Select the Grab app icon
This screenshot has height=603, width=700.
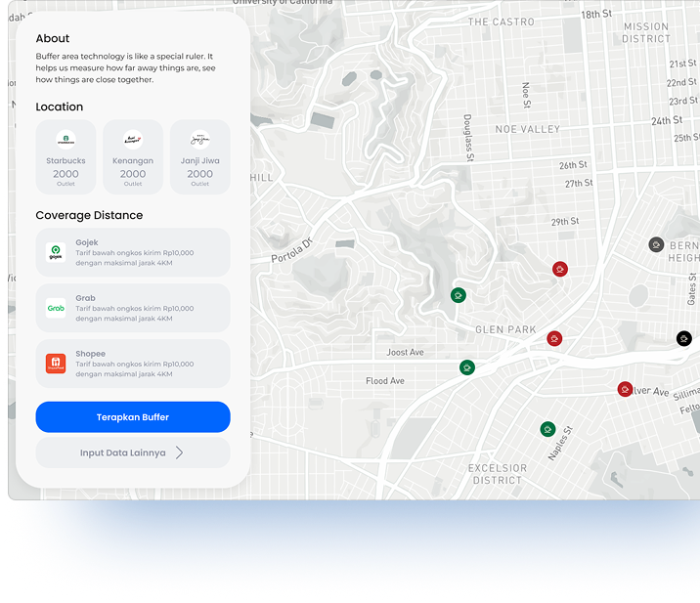coord(56,309)
